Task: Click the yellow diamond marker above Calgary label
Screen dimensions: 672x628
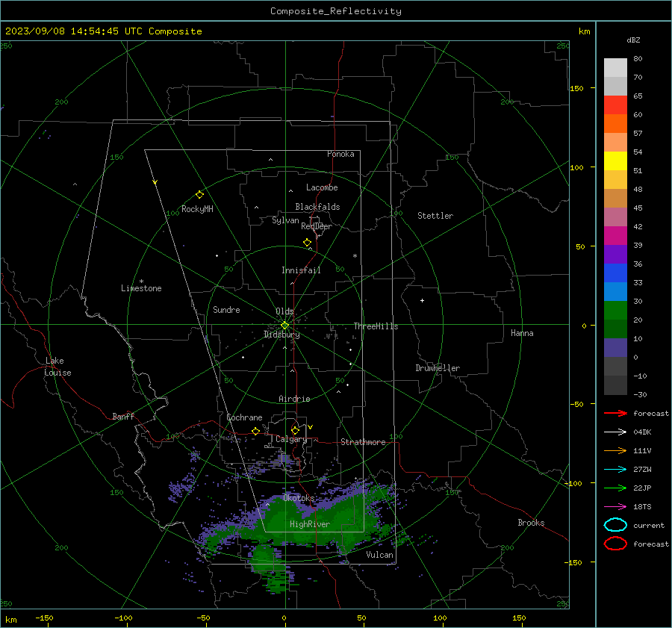Action: coord(295,430)
